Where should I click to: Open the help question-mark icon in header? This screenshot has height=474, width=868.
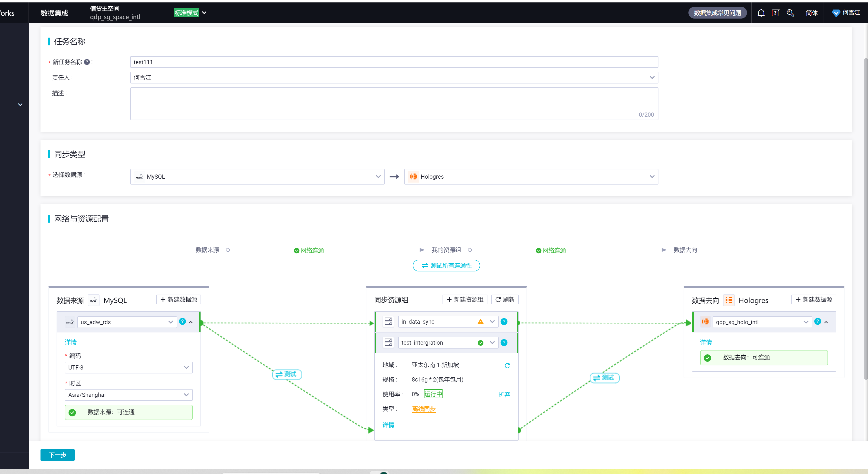[x=775, y=13]
